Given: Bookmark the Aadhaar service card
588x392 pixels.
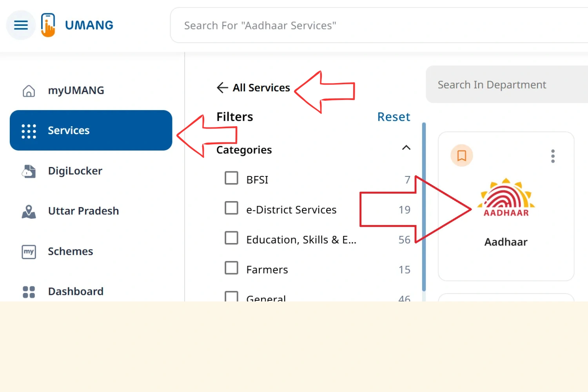Looking at the screenshot, I should (x=462, y=156).
